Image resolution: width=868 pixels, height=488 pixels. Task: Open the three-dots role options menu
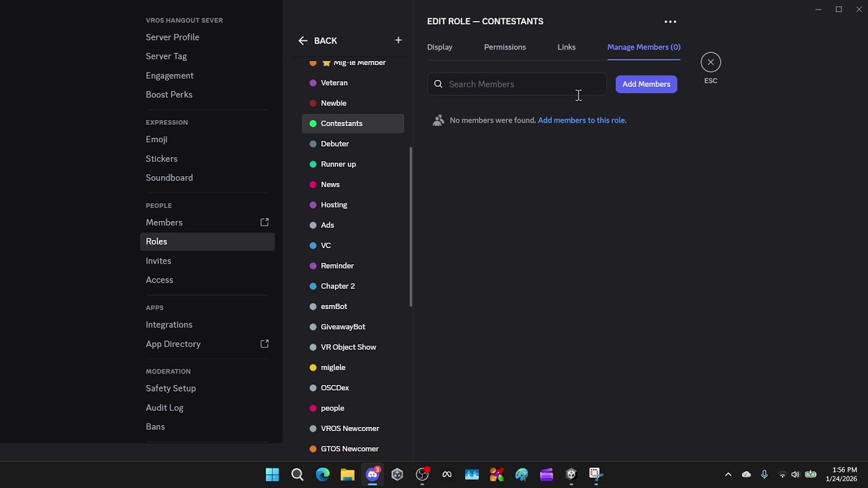tap(670, 22)
